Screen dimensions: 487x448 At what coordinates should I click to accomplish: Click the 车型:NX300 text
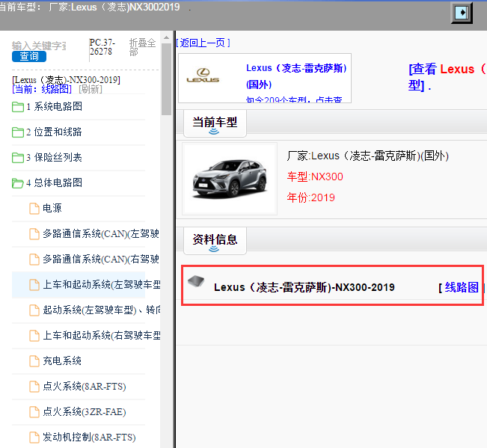(315, 177)
